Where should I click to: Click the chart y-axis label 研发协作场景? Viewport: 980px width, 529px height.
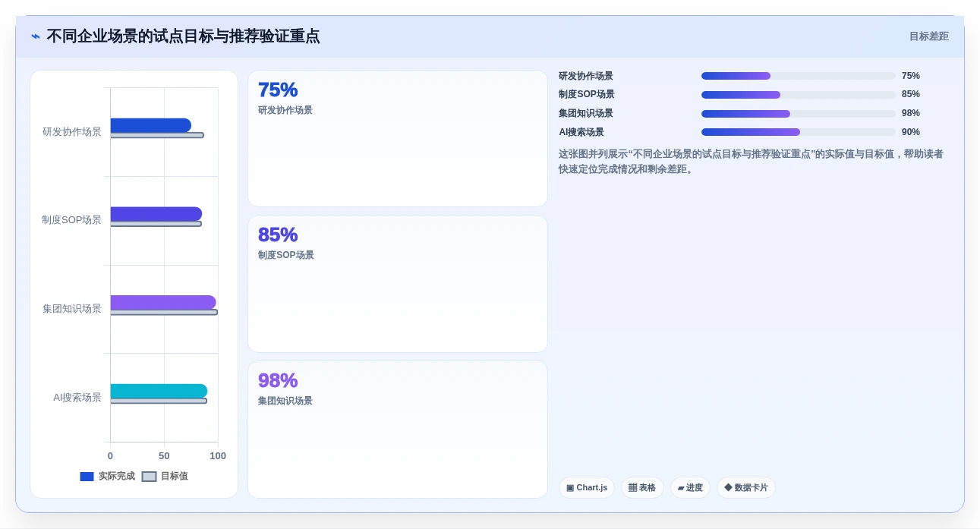[x=72, y=132]
